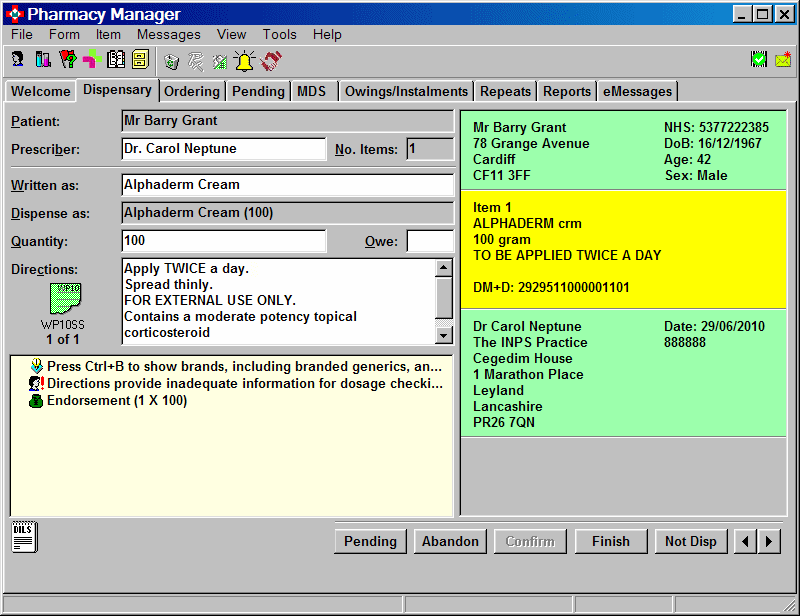The height and width of the screenshot is (616, 800).
Task: Click the patient head icon in toolbar
Action: click(18, 61)
